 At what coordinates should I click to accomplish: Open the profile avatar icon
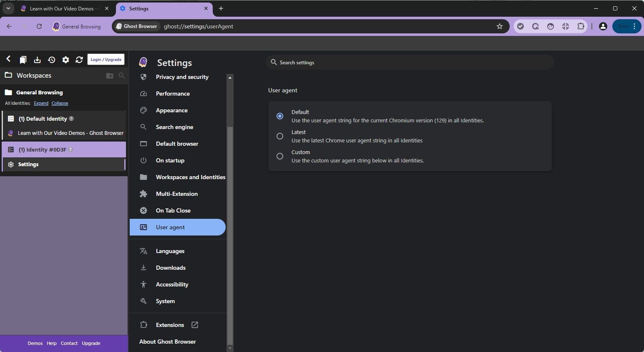pyautogui.click(x=603, y=26)
